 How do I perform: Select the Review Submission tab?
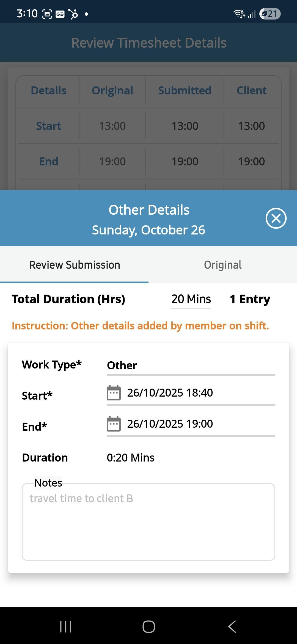point(75,265)
